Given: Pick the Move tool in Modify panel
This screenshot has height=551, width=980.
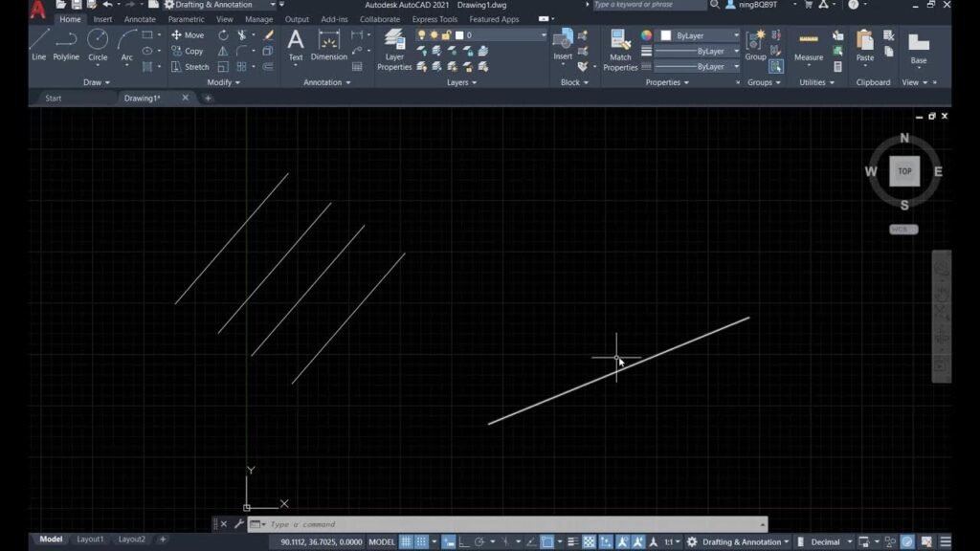Looking at the screenshot, I should tap(189, 35).
